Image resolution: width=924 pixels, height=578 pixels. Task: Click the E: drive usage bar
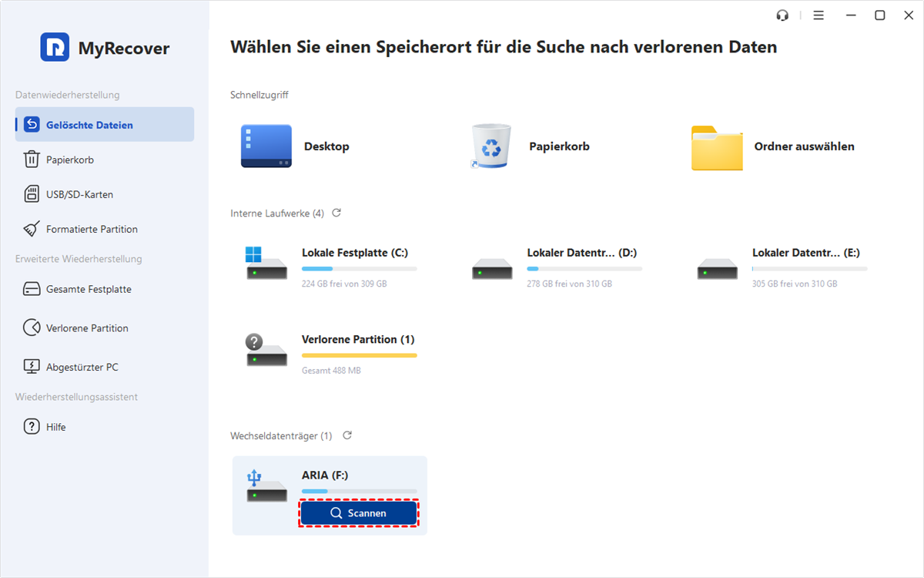tap(810, 269)
